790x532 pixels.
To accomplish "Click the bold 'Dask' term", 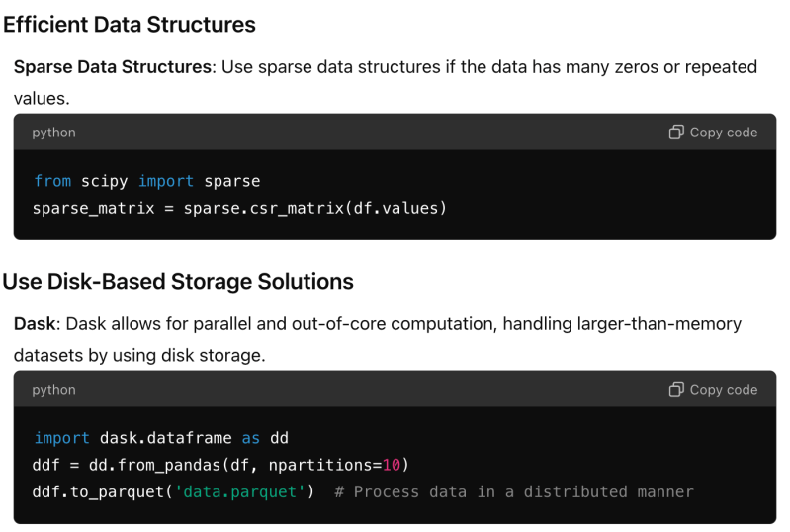I will coord(35,324).
